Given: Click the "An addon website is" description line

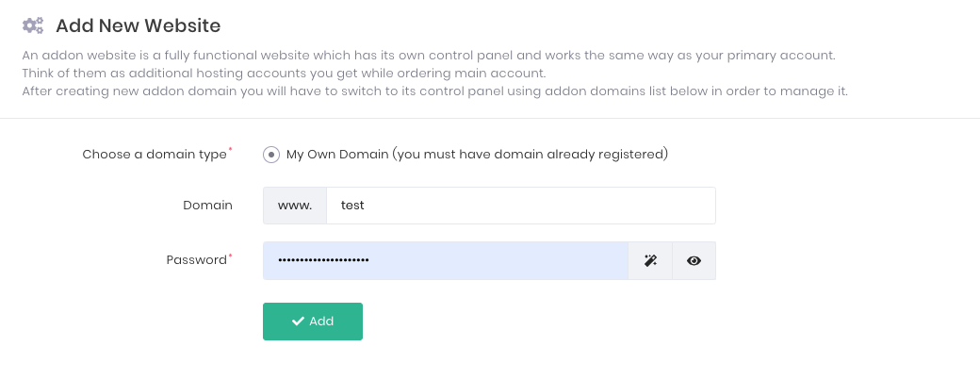Looking at the screenshot, I should (x=429, y=56).
